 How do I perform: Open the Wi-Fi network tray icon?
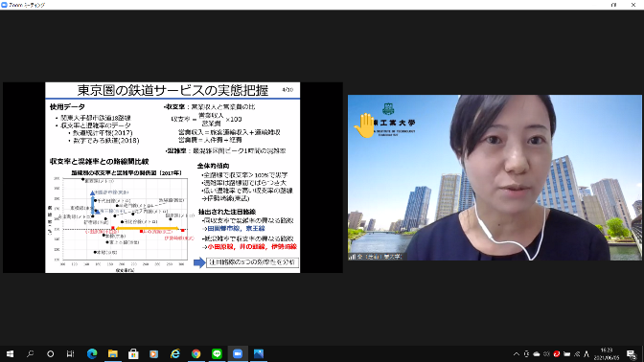tap(577, 353)
